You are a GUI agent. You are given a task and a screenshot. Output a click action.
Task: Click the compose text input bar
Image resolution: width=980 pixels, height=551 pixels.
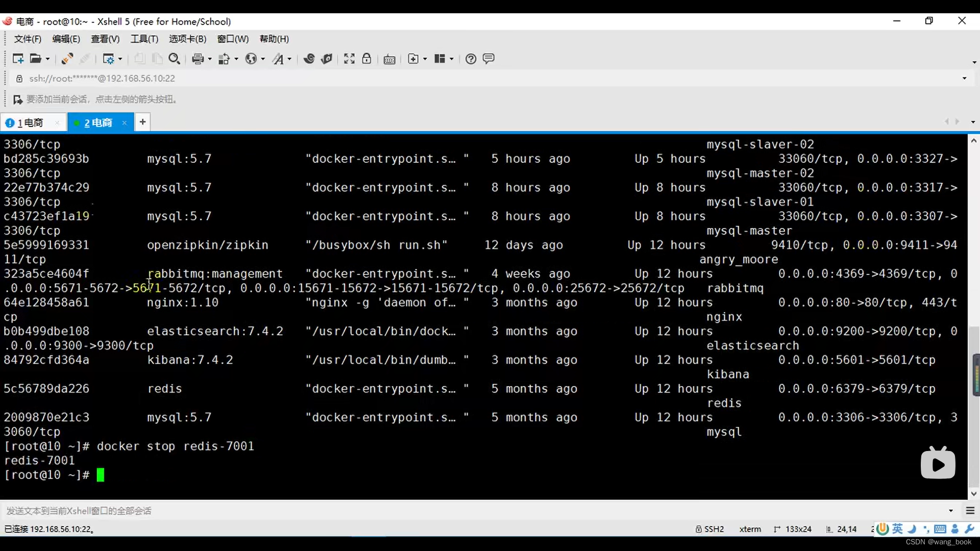pos(475,511)
